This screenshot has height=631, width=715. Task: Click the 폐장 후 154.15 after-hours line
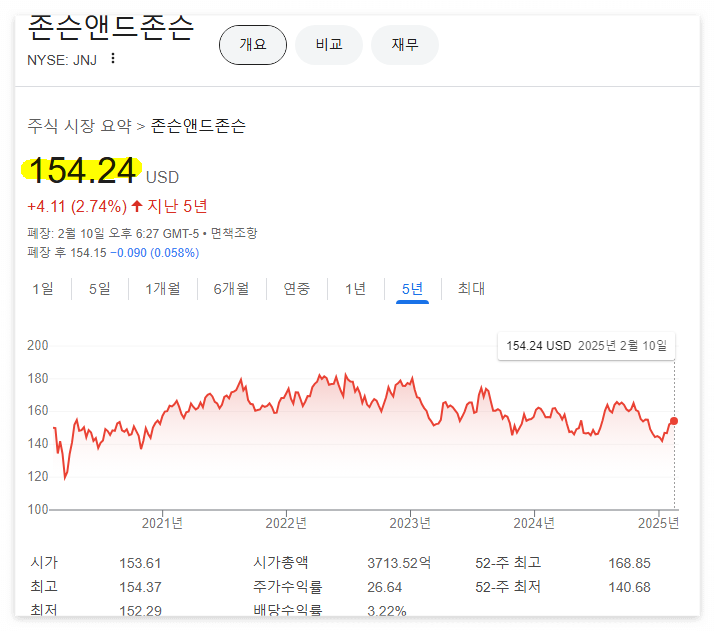point(113,253)
